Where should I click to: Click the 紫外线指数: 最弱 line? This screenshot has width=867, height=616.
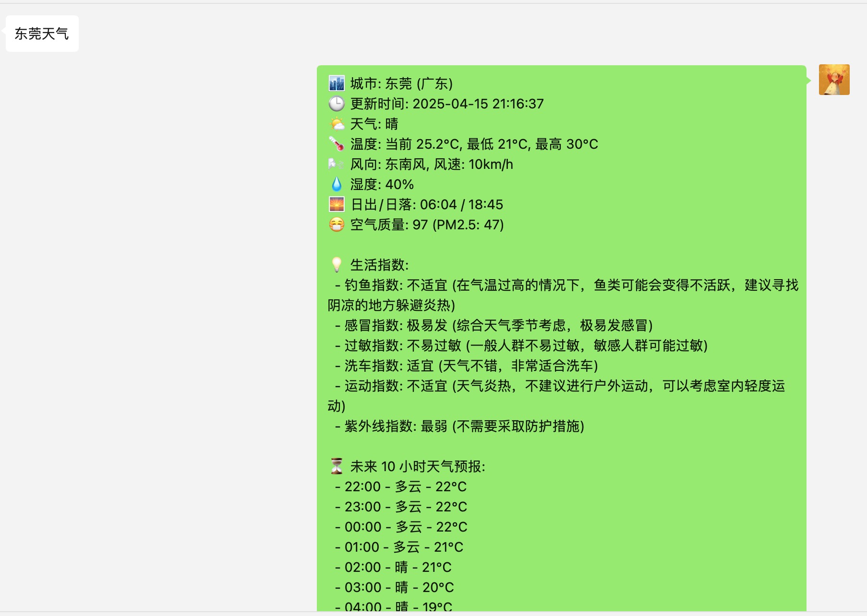pyautogui.click(x=460, y=426)
